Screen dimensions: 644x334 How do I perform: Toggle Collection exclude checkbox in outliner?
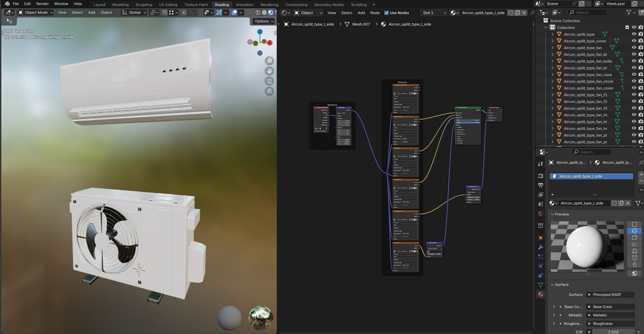click(627, 28)
